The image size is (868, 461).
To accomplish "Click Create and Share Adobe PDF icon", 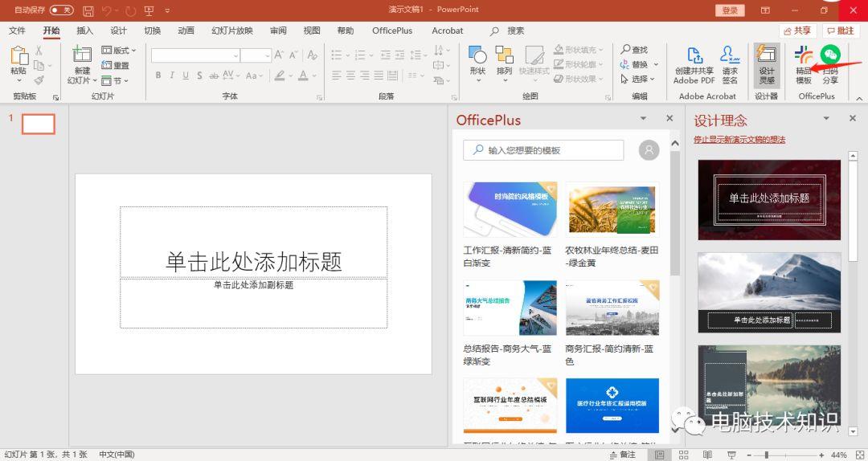I will tap(694, 55).
